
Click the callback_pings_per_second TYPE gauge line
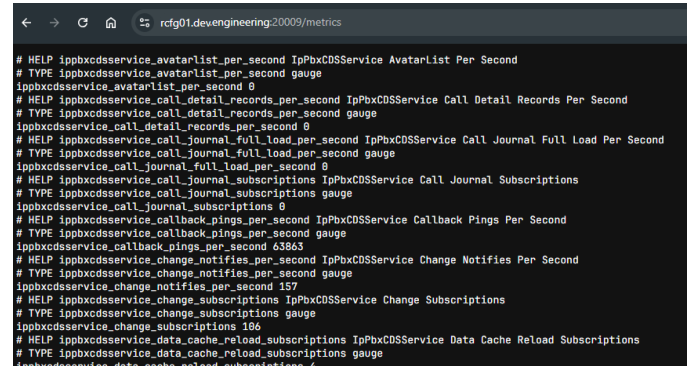pos(181,233)
